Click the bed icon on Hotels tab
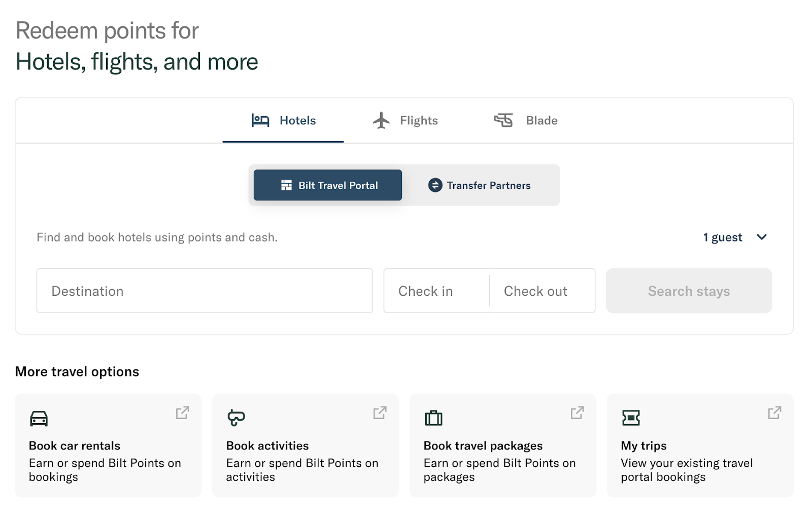 (x=260, y=121)
